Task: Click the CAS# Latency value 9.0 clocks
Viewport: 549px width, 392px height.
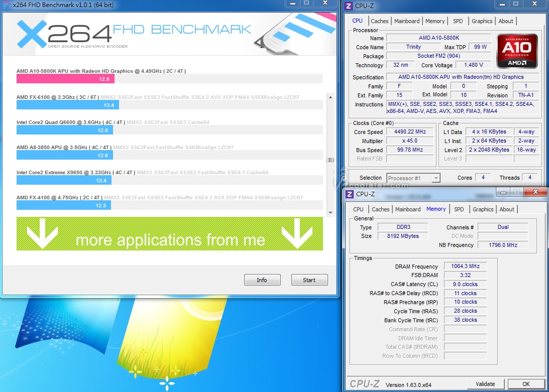Action: coord(465,284)
